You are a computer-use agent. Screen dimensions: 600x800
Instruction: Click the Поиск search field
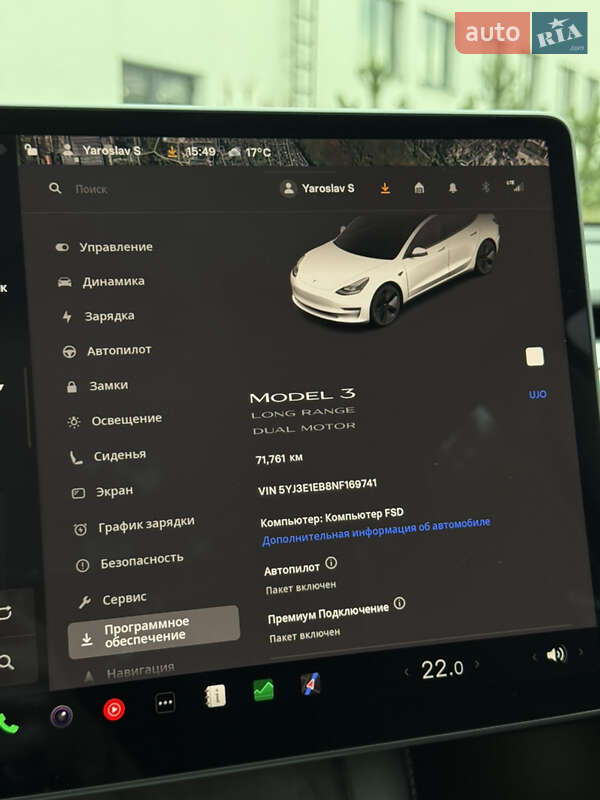point(91,189)
